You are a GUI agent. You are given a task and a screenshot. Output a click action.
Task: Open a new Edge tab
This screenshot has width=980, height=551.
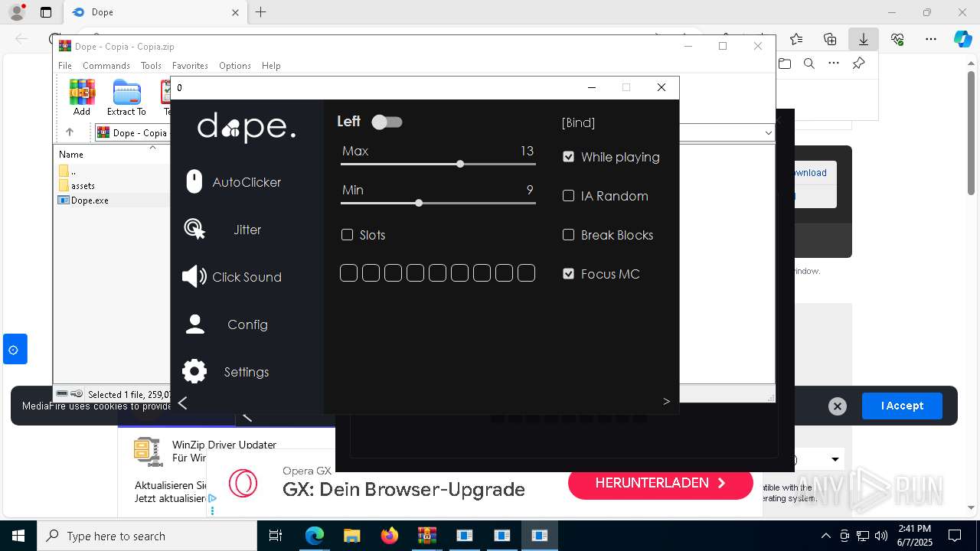tap(260, 12)
